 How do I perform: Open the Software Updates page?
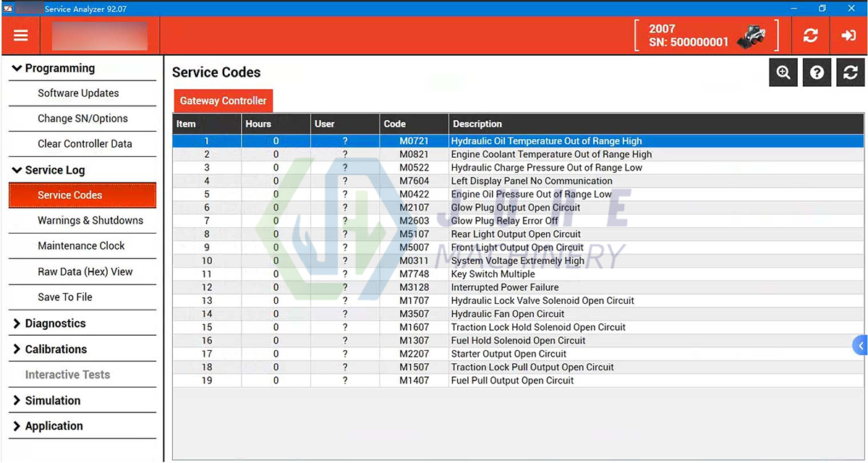[x=78, y=93]
